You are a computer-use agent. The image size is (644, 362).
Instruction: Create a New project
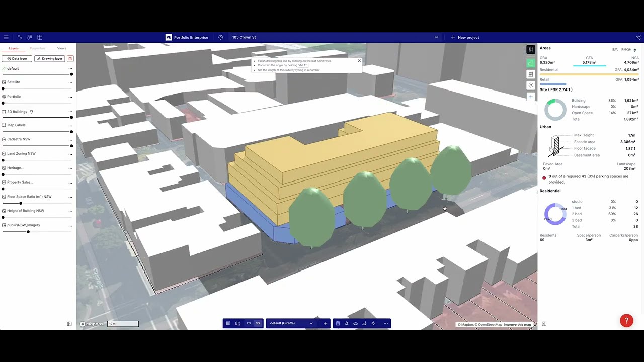[465, 37]
